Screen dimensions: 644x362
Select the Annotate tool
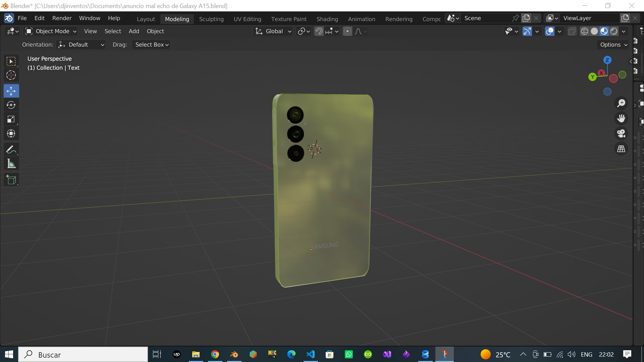click(x=11, y=149)
